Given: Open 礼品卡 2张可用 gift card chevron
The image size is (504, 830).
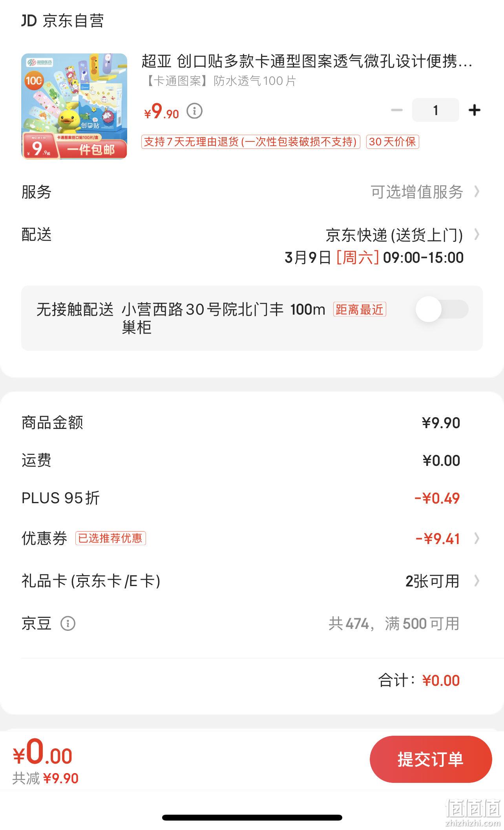Looking at the screenshot, I should point(477,581).
